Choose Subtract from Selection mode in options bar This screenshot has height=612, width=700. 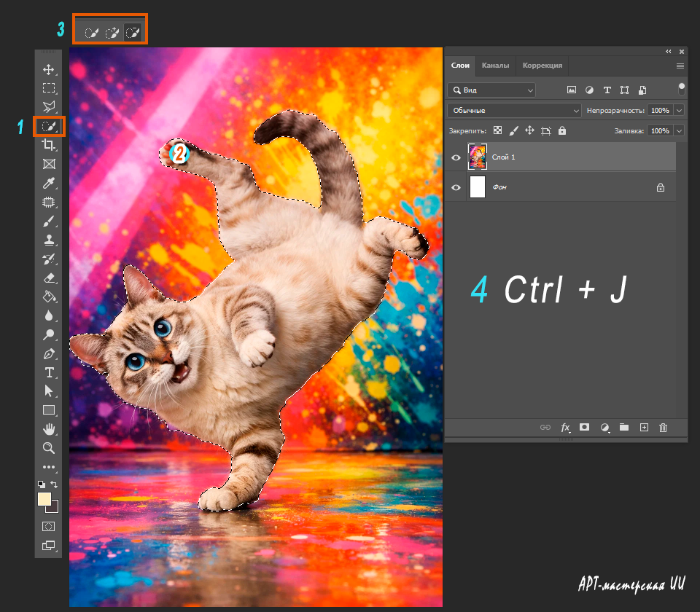coord(133,33)
